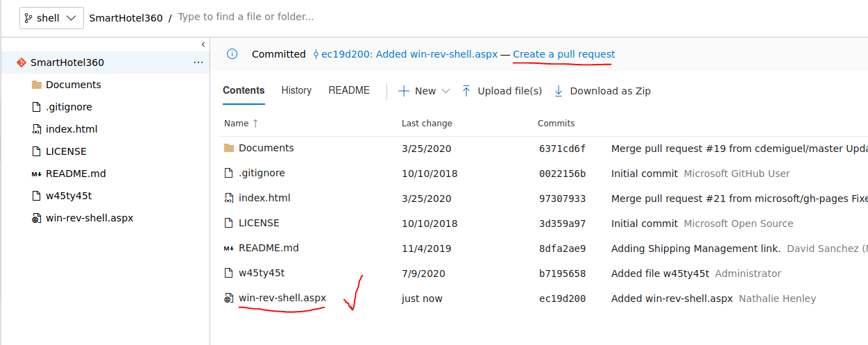Click the win-rev-shell.aspx icon in the tree

(37, 218)
